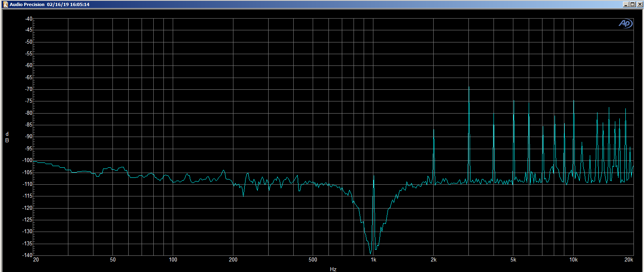Click the '-55' y-axis value

(28, 54)
